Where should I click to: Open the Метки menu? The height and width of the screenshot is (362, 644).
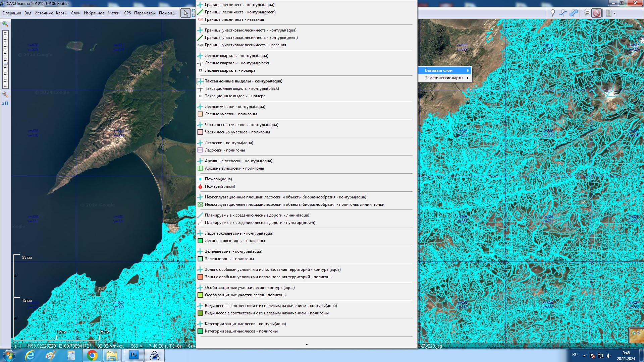click(x=113, y=13)
